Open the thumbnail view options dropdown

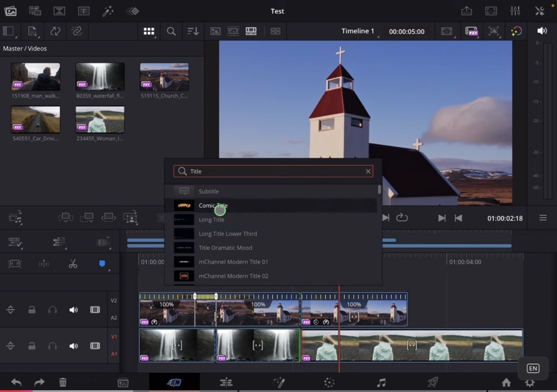(149, 31)
